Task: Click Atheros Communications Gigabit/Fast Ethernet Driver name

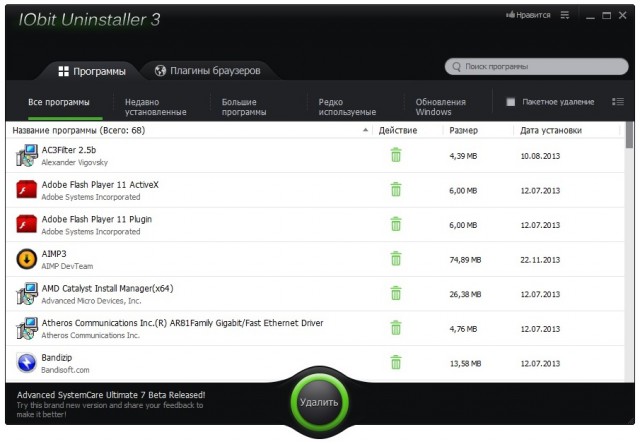Action: coord(182,323)
